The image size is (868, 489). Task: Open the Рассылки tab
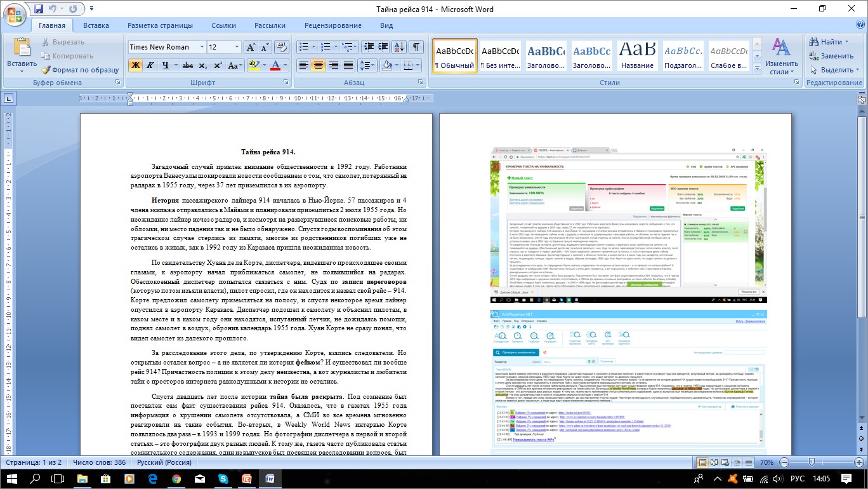tap(270, 26)
